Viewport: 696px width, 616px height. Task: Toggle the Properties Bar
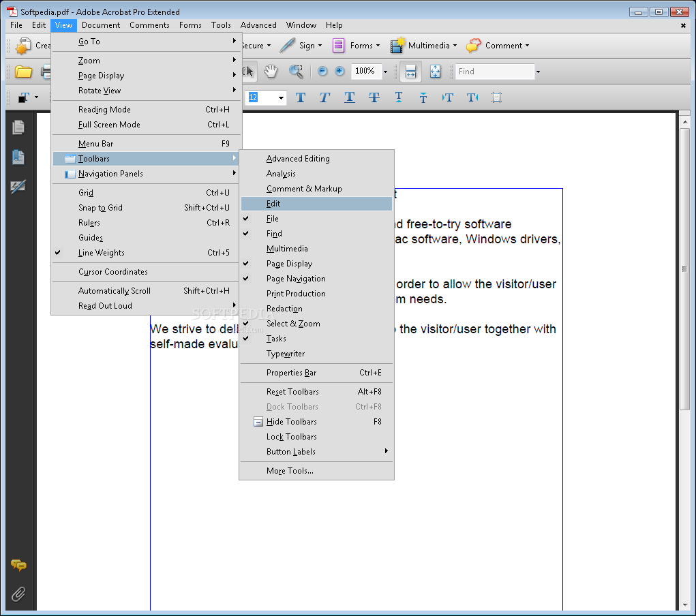point(316,373)
